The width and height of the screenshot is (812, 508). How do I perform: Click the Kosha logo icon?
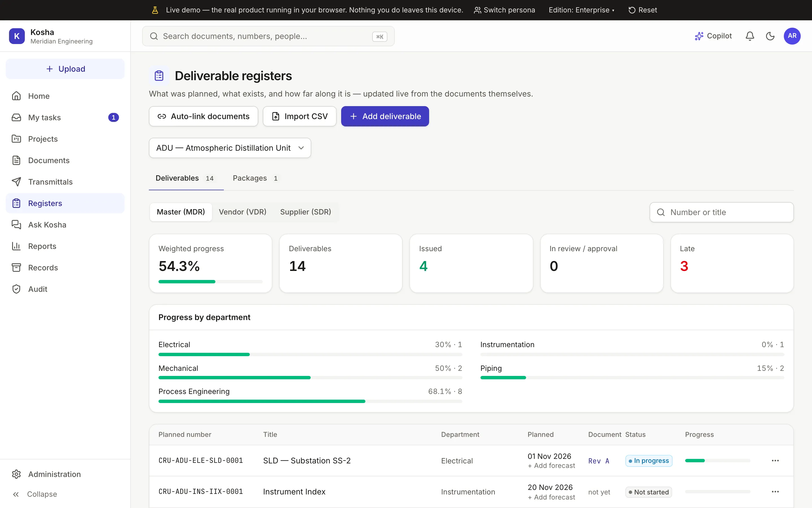pos(17,36)
